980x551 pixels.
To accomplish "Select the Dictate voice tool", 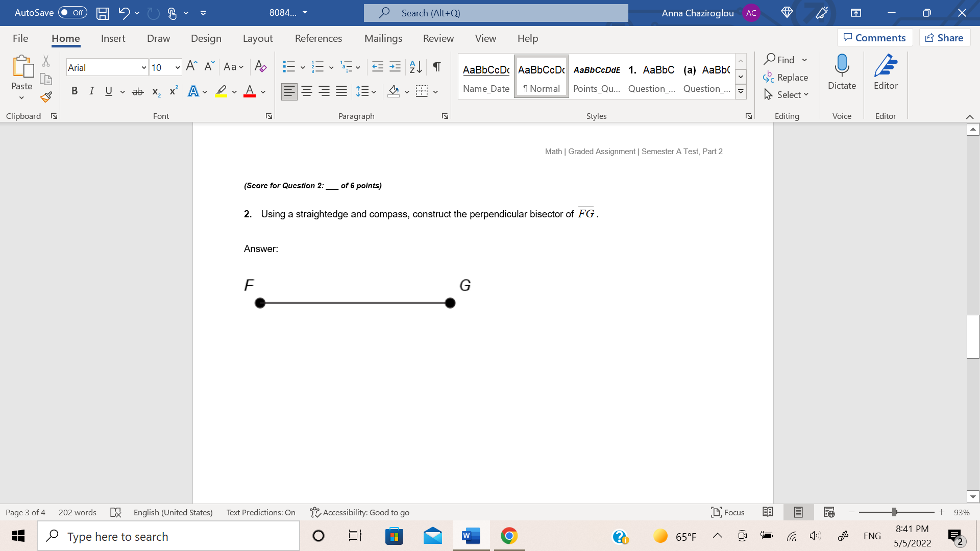I will [841, 74].
